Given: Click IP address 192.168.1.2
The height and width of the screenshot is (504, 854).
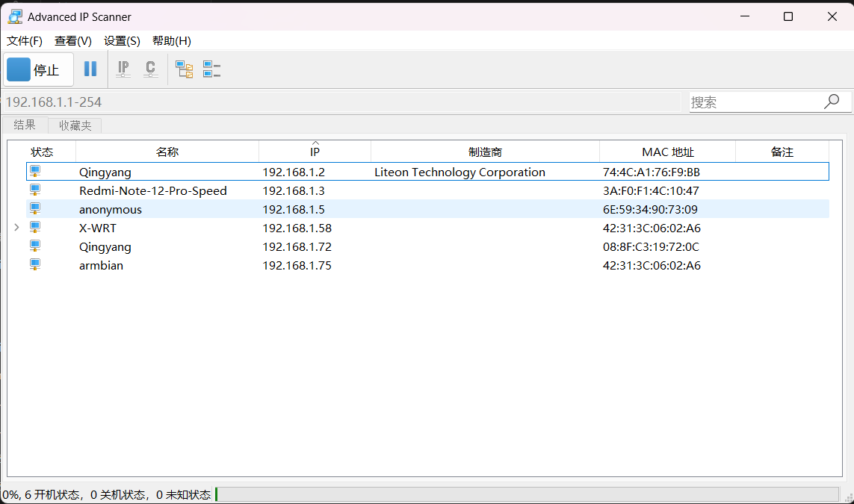Looking at the screenshot, I should (294, 172).
